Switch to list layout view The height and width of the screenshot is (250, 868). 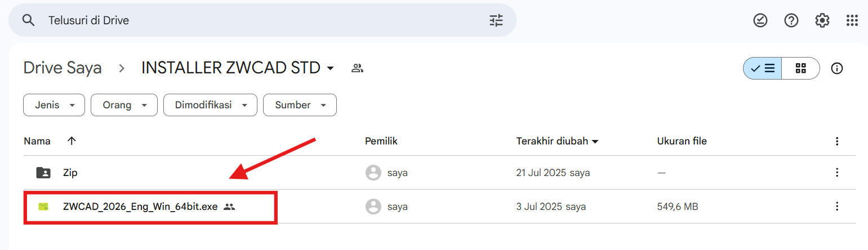pos(763,69)
